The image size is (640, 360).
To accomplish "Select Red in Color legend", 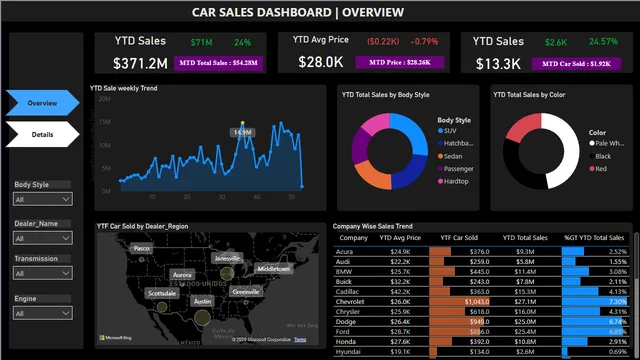I will 598,169.
